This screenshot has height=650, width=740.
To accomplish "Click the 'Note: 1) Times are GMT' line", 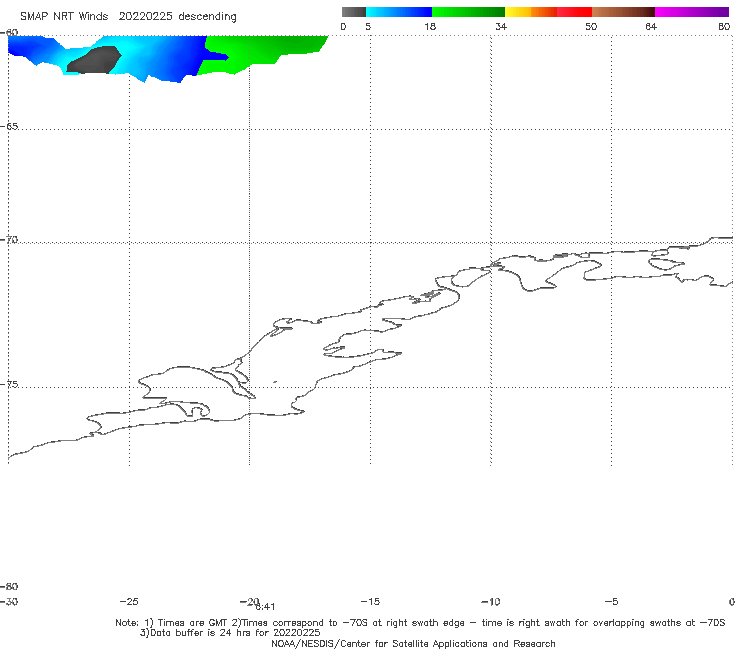I will point(420,623).
